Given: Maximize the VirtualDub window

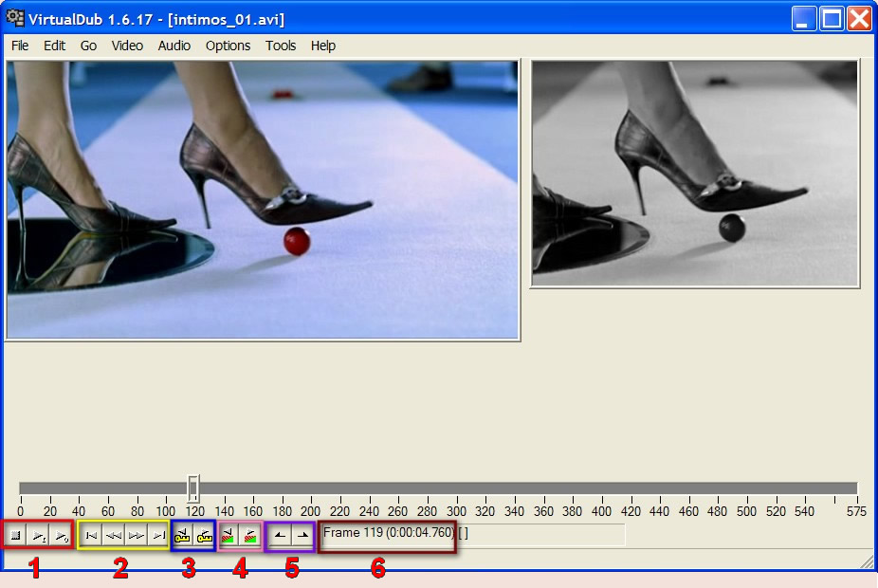Looking at the screenshot, I should (832, 19).
